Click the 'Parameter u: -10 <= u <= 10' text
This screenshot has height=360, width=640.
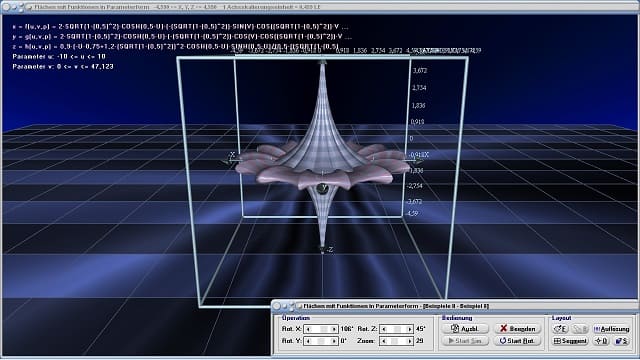click(59, 56)
